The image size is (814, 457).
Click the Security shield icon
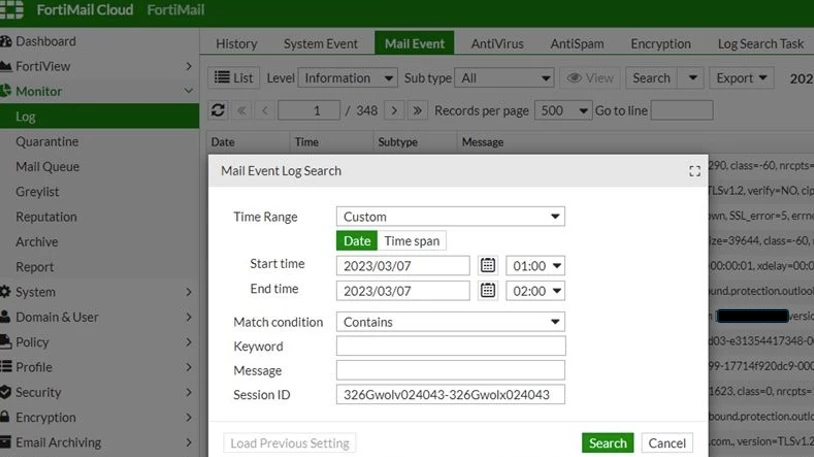coord(5,392)
